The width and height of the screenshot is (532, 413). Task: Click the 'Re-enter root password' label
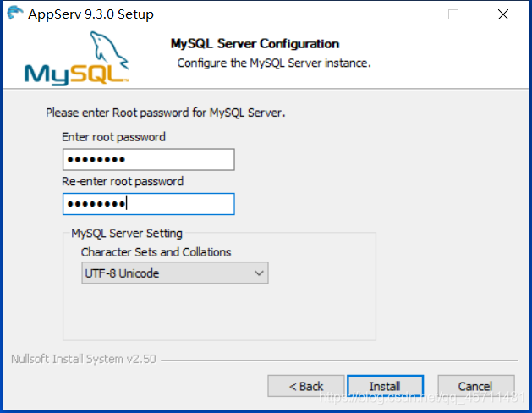pos(123,182)
